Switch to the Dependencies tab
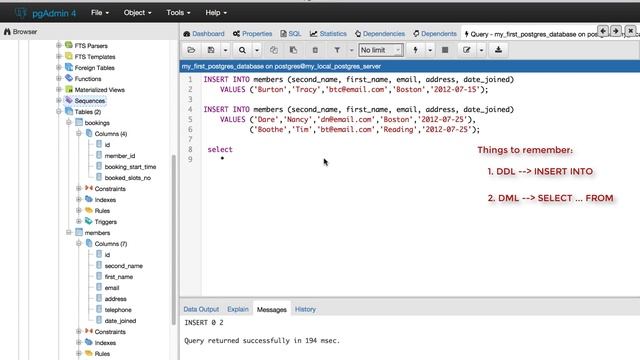The image size is (640, 360). tap(380, 34)
